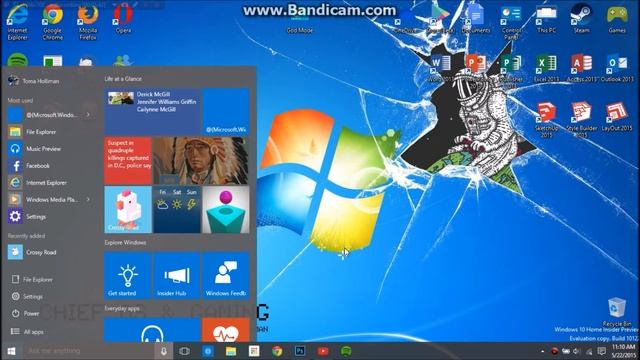
Task: Open Opera desktop shortcut
Action: pos(123,18)
